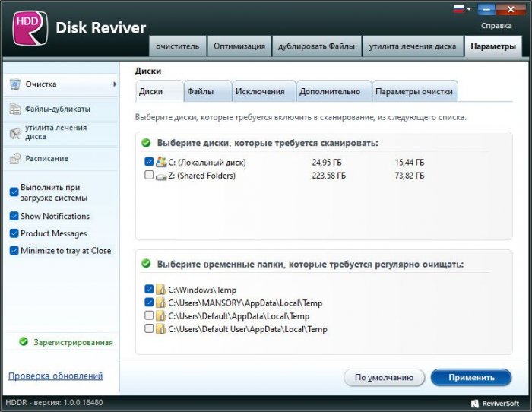The width and height of the screenshot is (532, 412).
Task: Click the 24,95 ГБ size value
Action: tap(327, 162)
